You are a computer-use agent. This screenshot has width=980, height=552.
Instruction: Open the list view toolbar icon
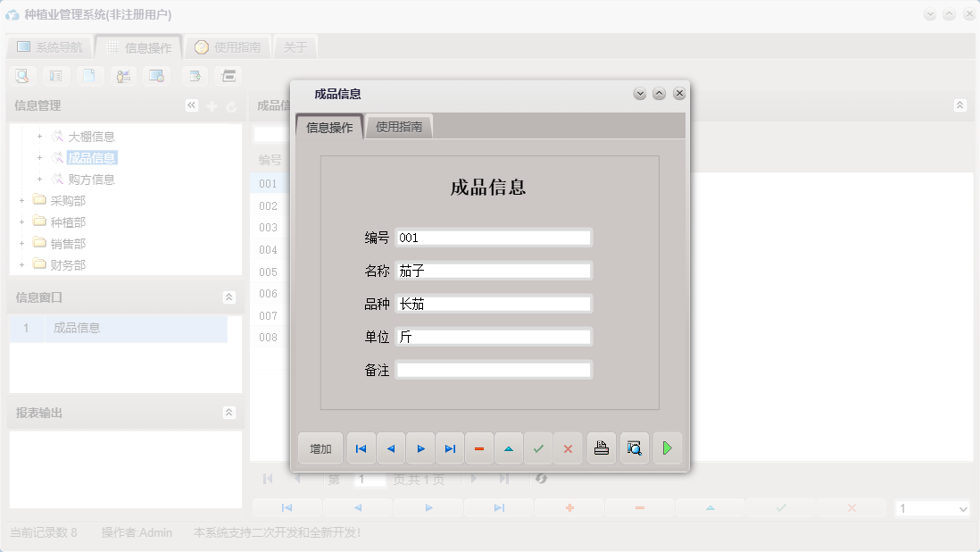click(x=55, y=76)
